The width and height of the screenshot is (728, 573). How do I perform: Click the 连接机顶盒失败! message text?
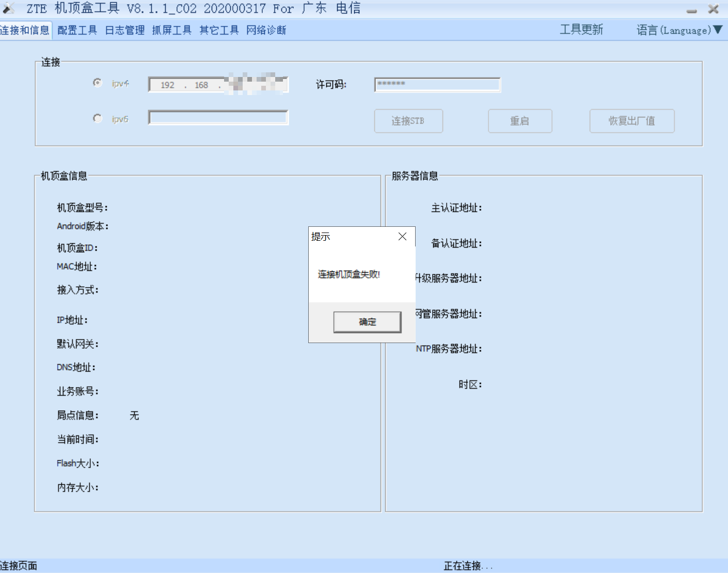pos(349,274)
